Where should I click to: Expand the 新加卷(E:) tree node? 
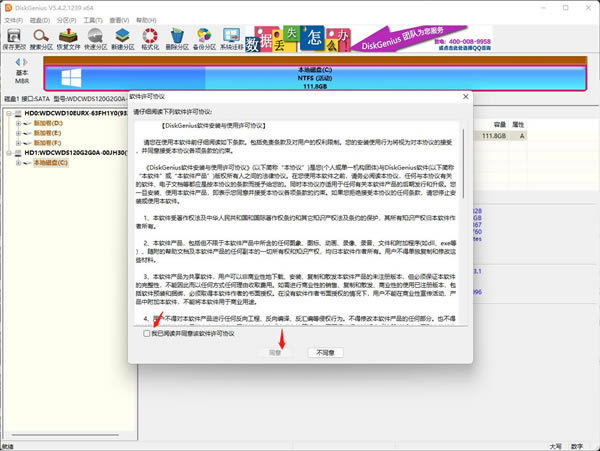[x=18, y=133]
